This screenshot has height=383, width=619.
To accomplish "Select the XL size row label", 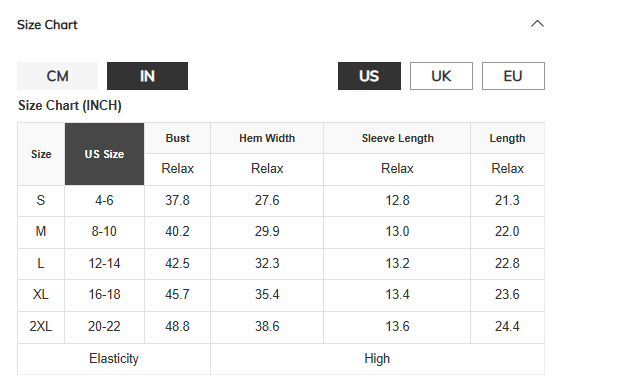I will point(41,295).
